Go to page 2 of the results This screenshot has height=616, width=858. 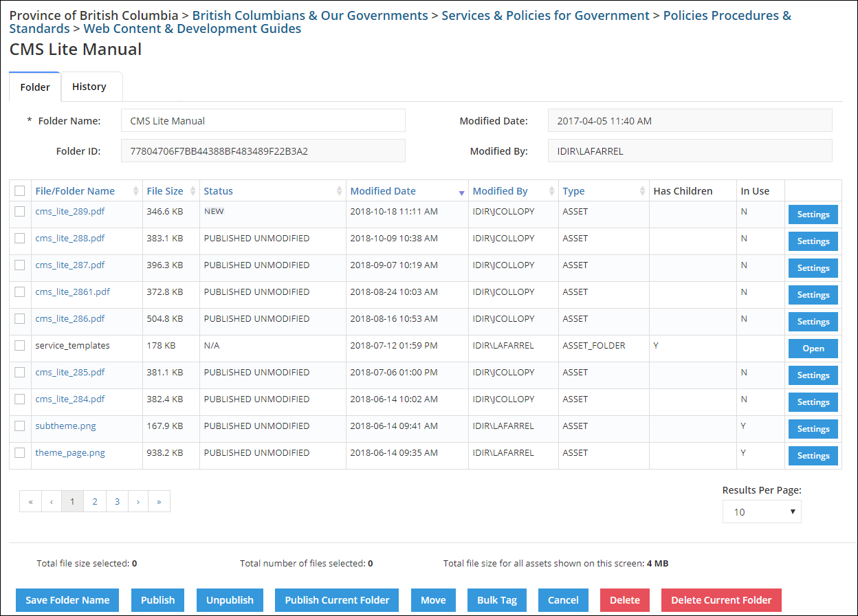tap(95, 502)
